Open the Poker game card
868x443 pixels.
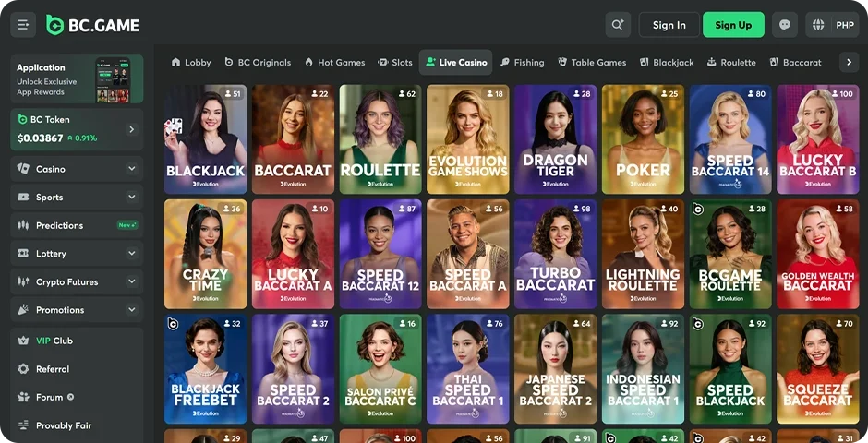(x=643, y=139)
